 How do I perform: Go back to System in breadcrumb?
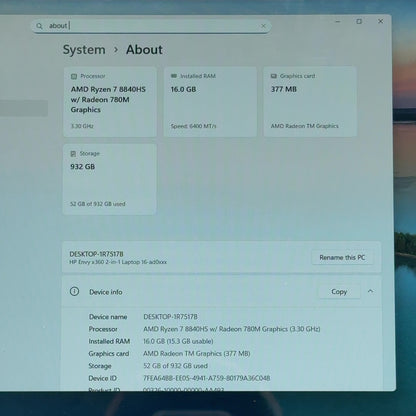(x=84, y=50)
